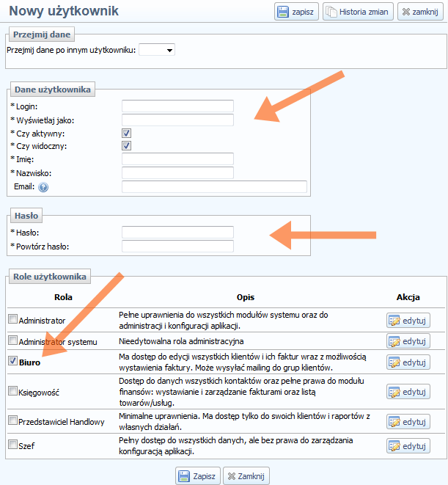Edit the Administrator systemu role
This screenshot has width=448, height=485.
point(408,341)
